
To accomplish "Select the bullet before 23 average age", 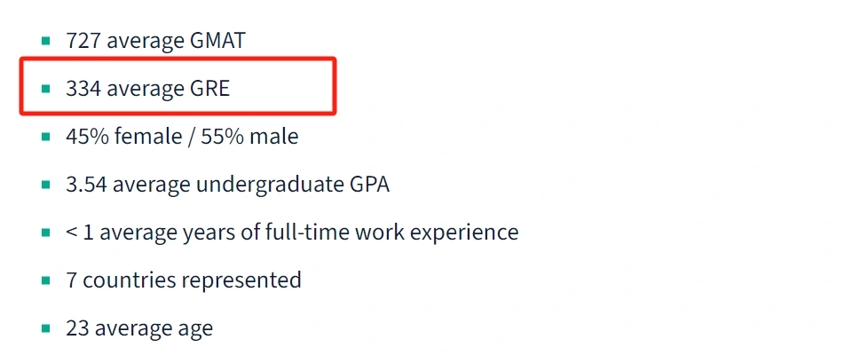I will point(45,328).
